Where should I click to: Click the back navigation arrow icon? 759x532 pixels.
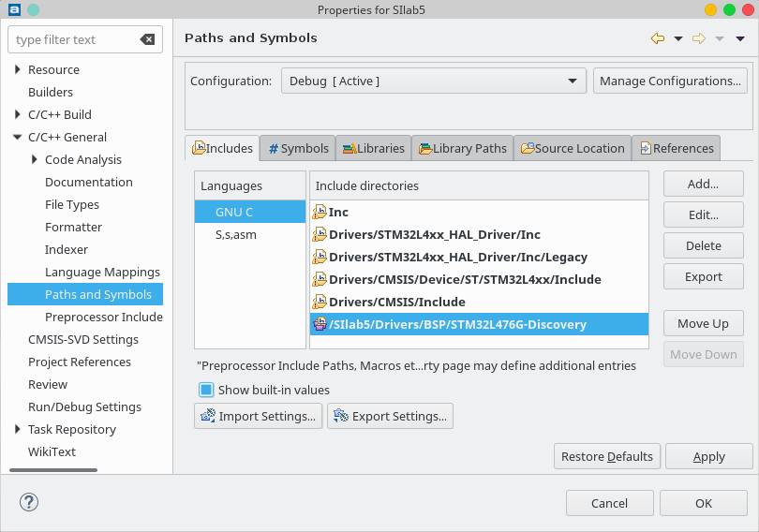(x=657, y=38)
